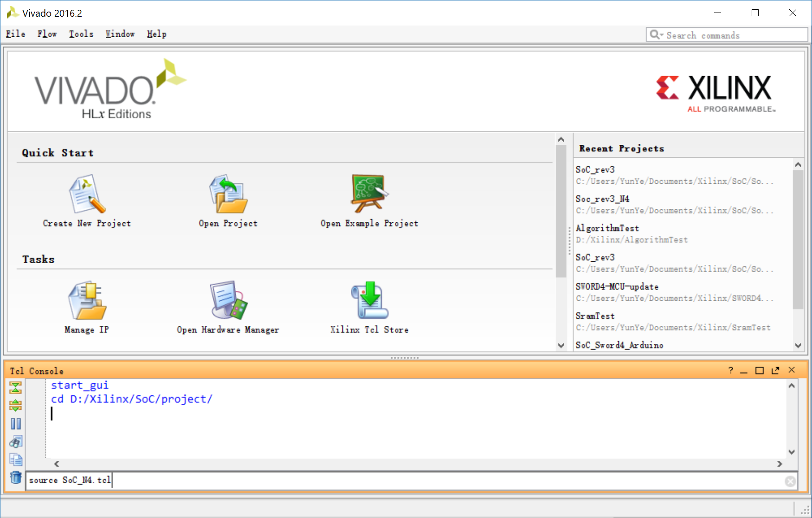
Task: Click the Open Hardware Manager label
Action: 228,330
